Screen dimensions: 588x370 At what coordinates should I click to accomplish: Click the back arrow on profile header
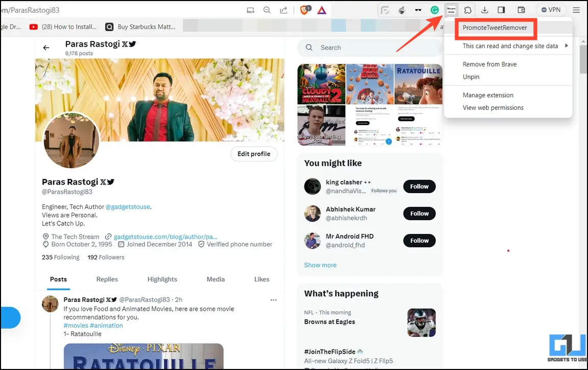[46, 48]
